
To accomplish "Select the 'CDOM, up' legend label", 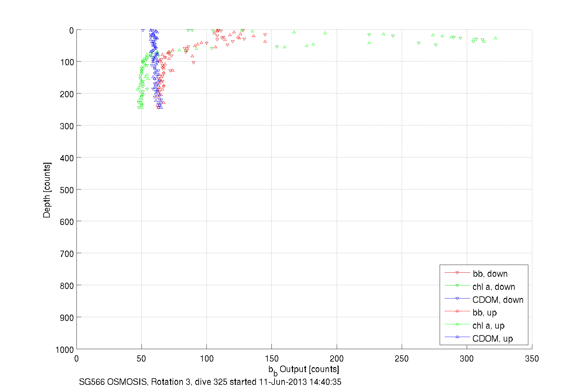I will (x=492, y=339).
